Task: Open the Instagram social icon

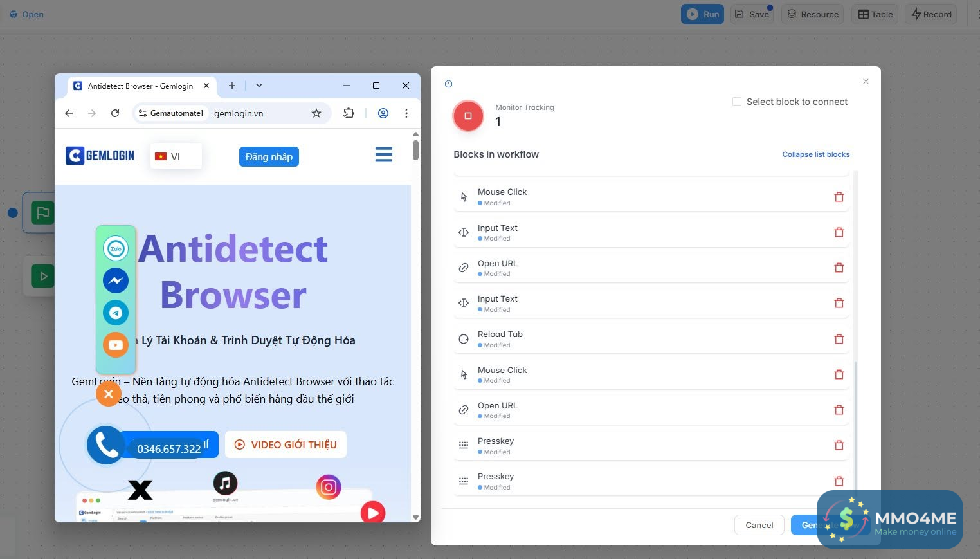Action: coord(329,487)
